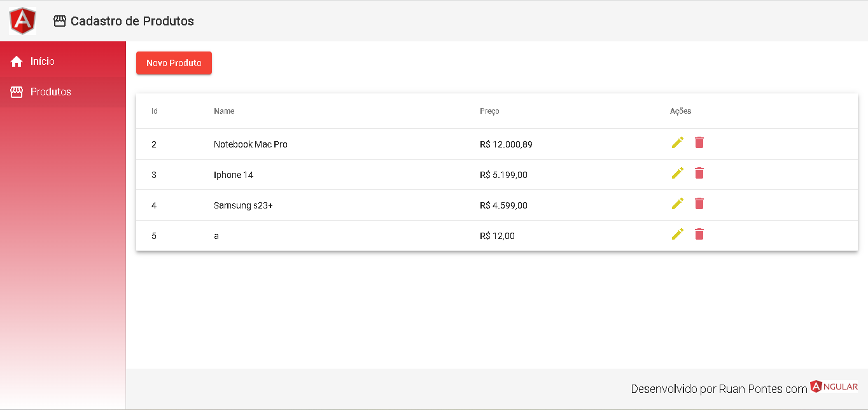Click the id cell 3
Viewport: 868px width, 410px height.
(x=154, y=175)
